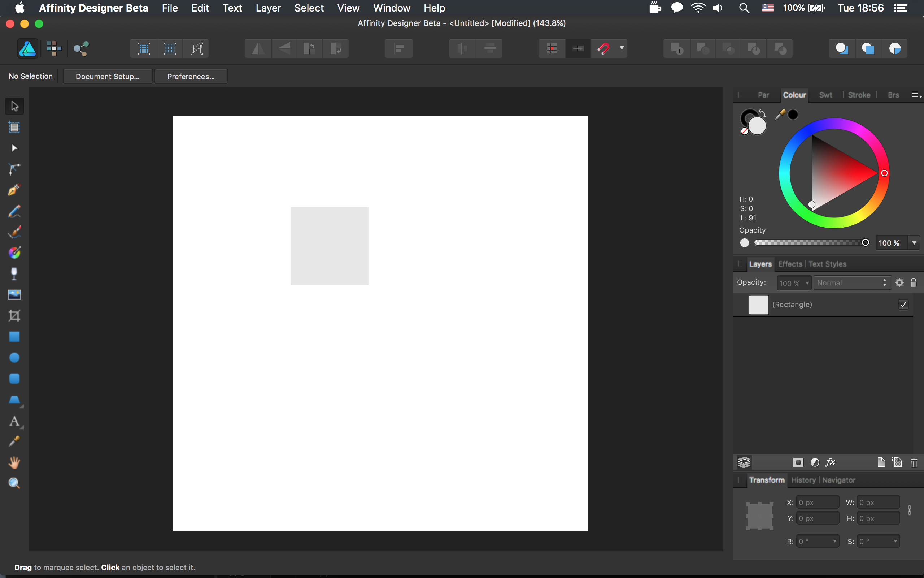Screen dimensions: 924x578
Task: Select the Vector Brush tool
Action: coord(14,232)
